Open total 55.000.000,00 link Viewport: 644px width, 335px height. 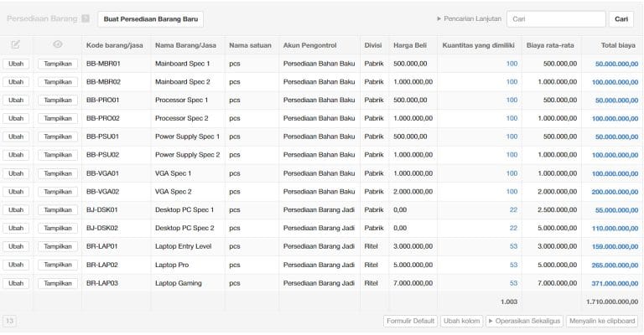click(616, 210)
